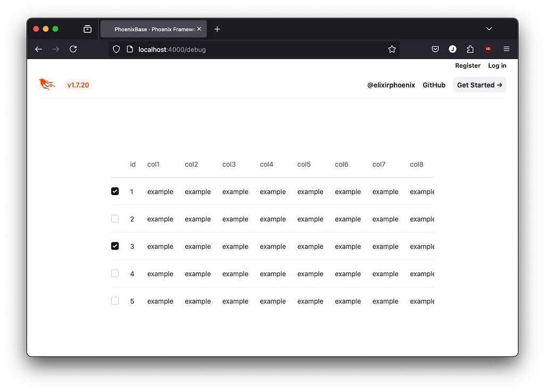Open the uBlock Origin extension
The height and width of the screenshot is (392, 545).
tap(488, 48)
